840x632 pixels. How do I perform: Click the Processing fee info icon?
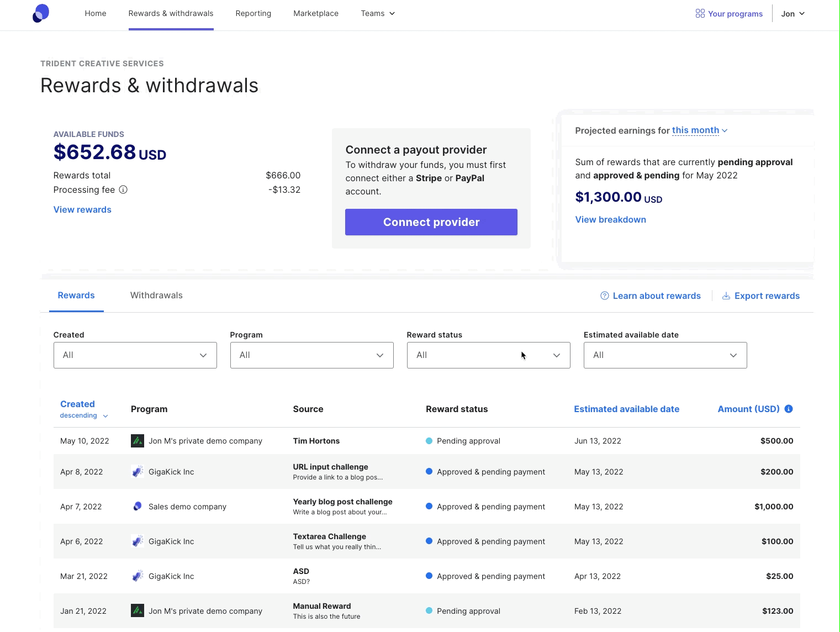(x=123, y=189)
